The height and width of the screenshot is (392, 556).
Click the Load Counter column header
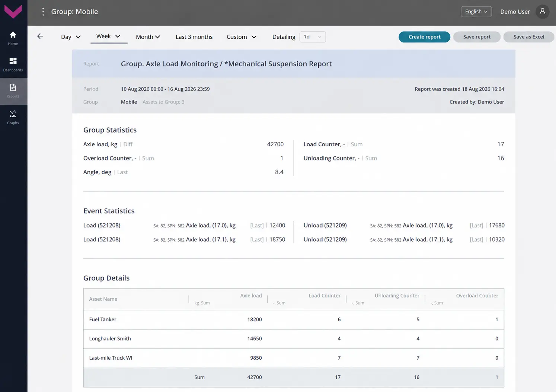325,296
